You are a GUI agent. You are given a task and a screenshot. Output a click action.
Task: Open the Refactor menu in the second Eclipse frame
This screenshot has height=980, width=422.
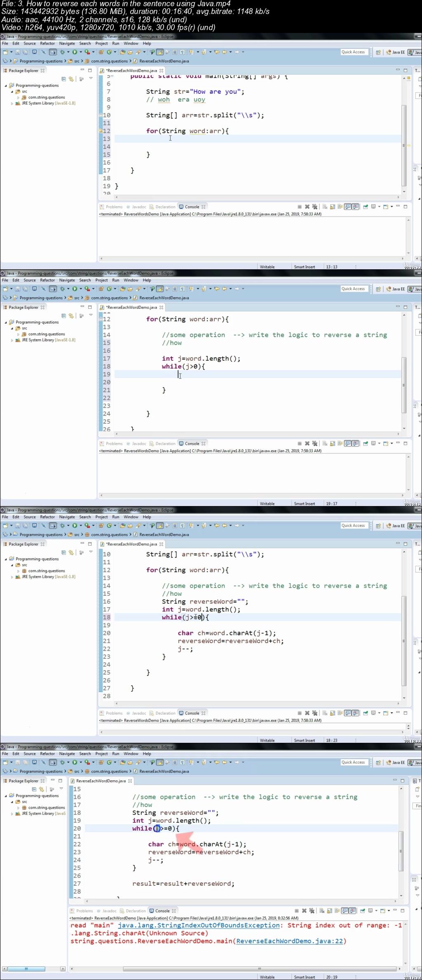coord(47,280)
